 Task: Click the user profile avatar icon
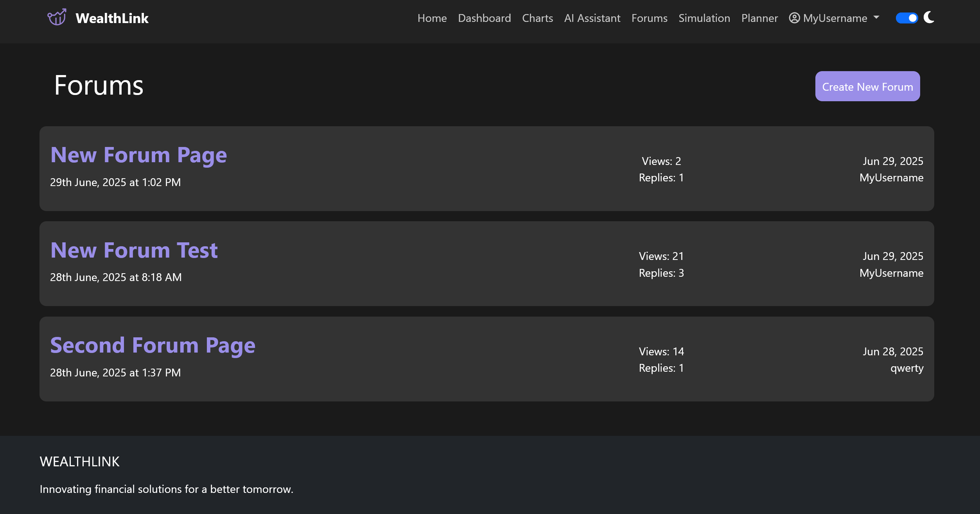click(x=794, y=18)
